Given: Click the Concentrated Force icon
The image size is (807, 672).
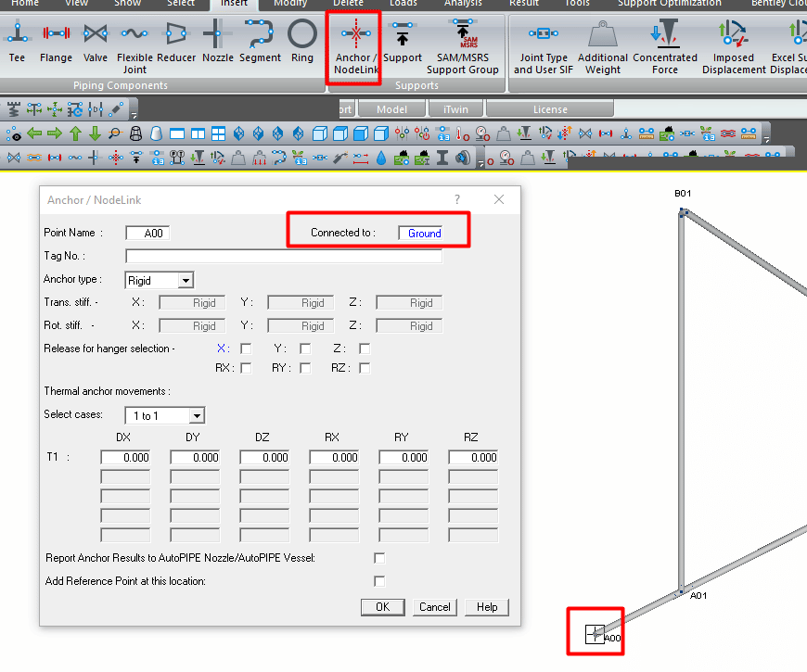Looking at the screenshot, I should (664, 47).
